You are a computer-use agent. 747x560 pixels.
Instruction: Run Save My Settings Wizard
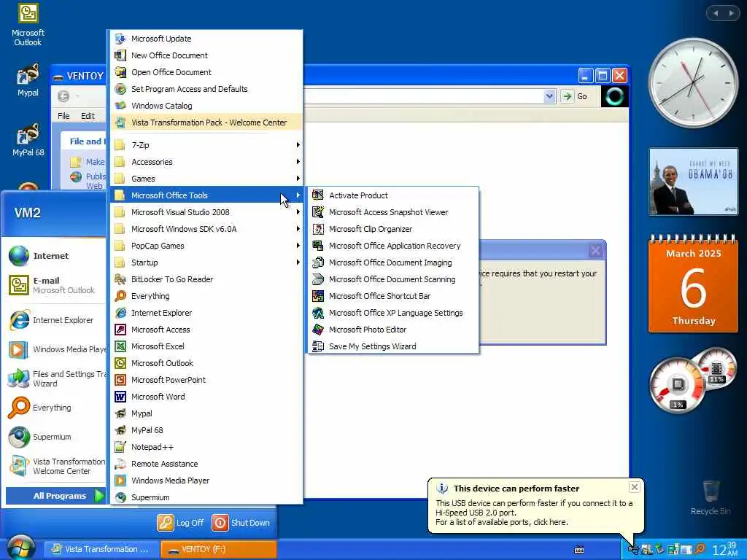(393, 346)
